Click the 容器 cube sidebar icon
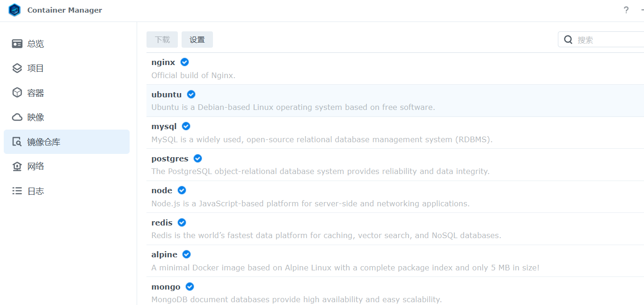The image size is (644, 305). [17, 93]
